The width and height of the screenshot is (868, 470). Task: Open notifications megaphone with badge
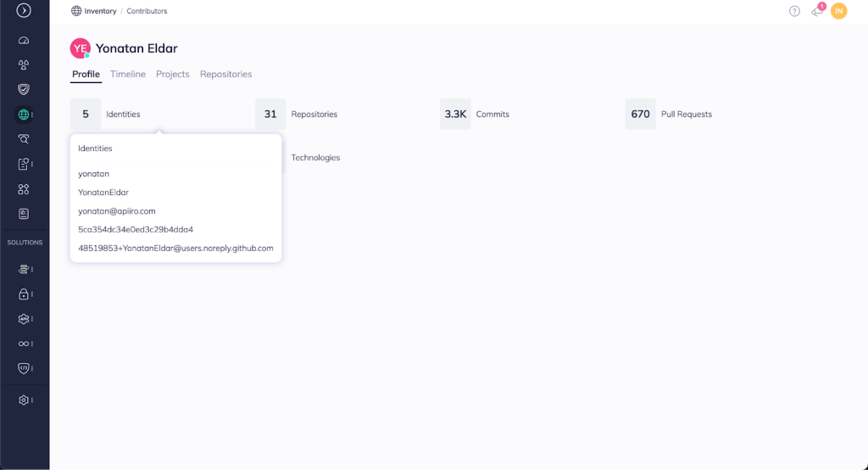[x=817, y=11]
